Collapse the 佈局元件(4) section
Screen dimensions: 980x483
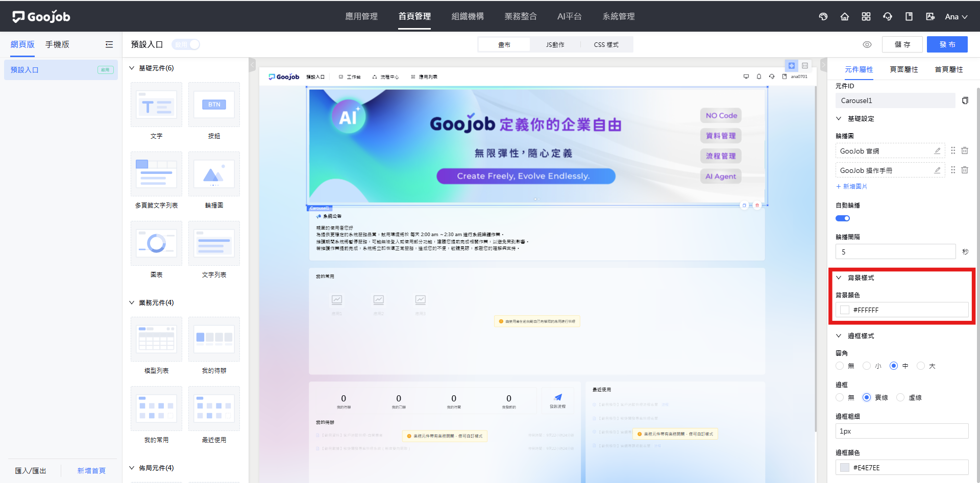click(132, 468)
